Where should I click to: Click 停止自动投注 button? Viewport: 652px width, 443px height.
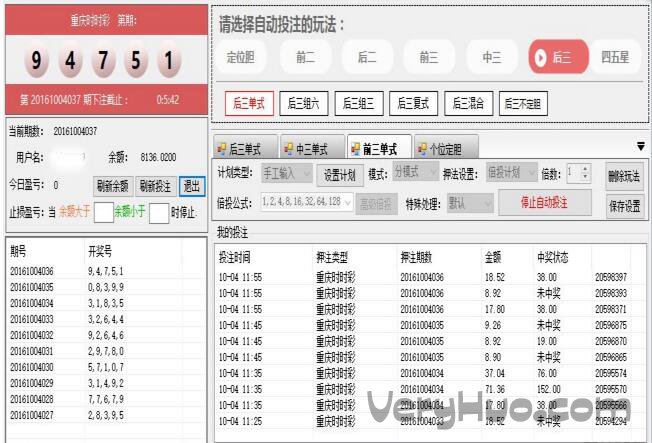tap(544, 203)
